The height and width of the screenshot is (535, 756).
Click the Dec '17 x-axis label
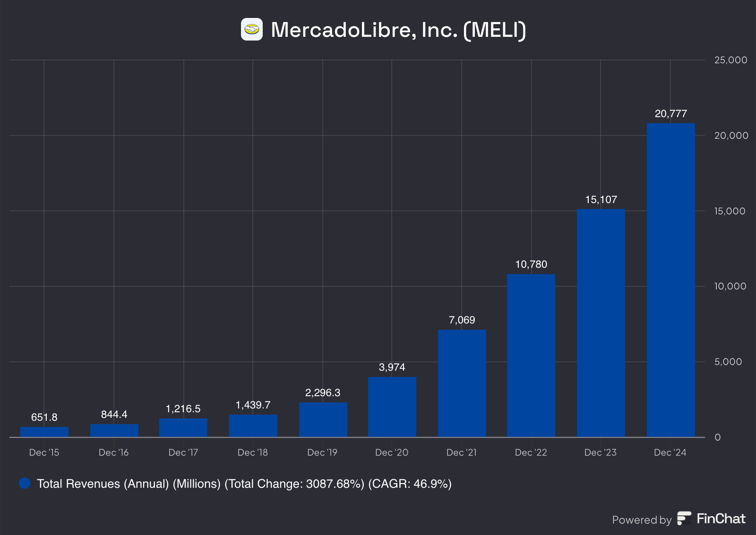tap(183, 452)
